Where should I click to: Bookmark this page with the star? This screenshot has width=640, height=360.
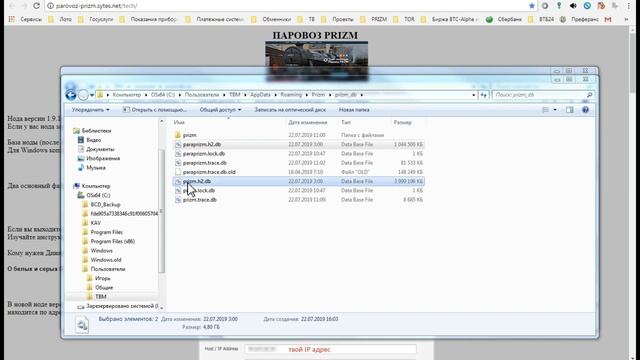[x=532, y=6]
